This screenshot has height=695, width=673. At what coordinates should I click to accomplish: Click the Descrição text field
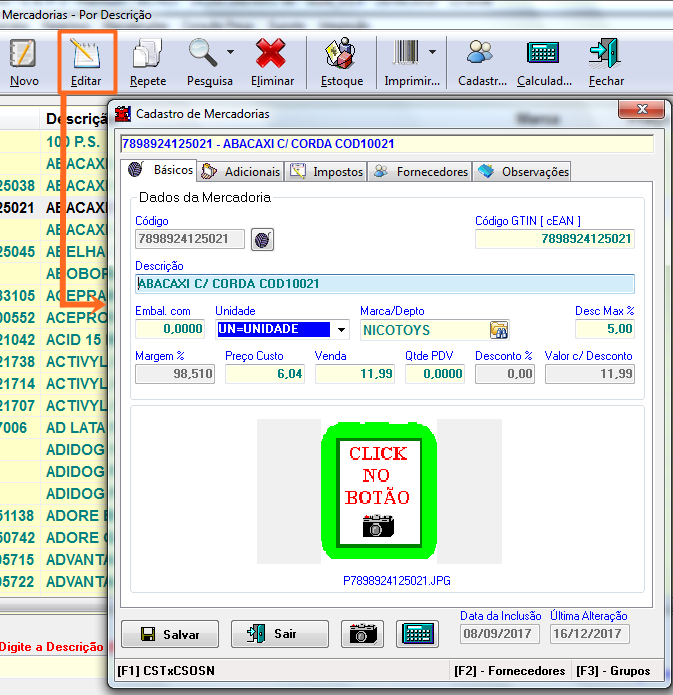(x=384, y=284)
